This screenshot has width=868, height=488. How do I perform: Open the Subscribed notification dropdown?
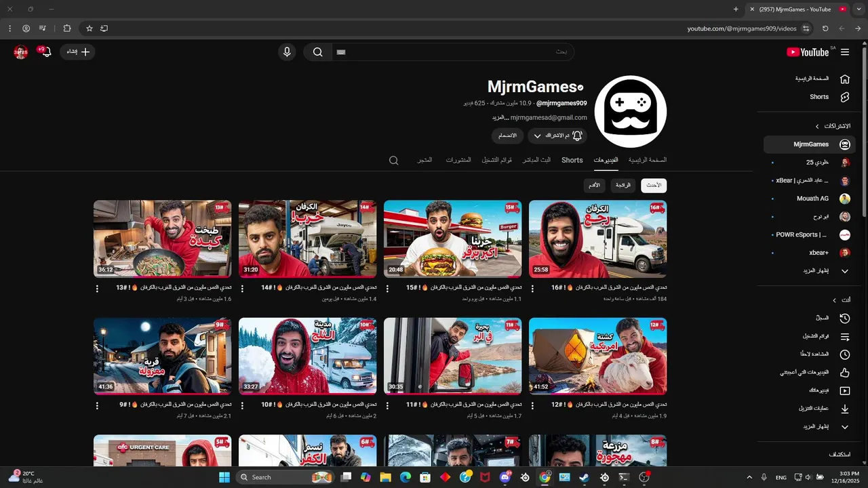(x=557, y=136)
